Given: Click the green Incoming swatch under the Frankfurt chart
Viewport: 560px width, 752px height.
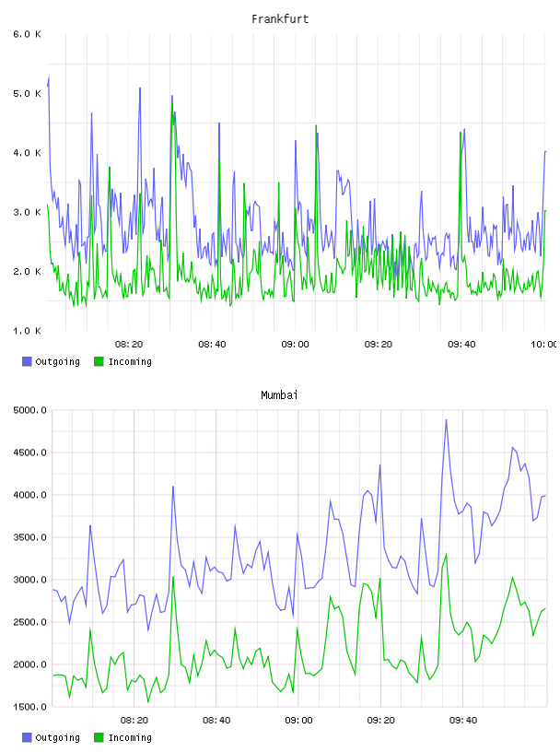Looking at the screenshot, I should (x=99, y=361).
